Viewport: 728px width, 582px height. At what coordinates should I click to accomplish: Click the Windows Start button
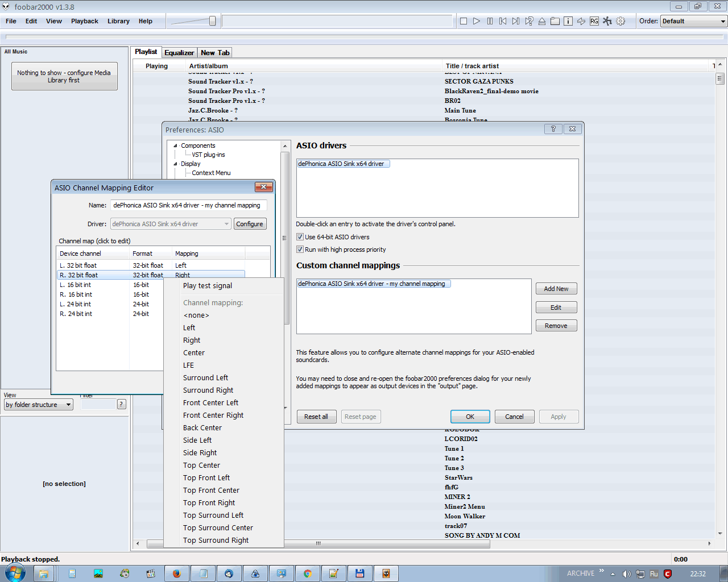(x=15, y=573)
